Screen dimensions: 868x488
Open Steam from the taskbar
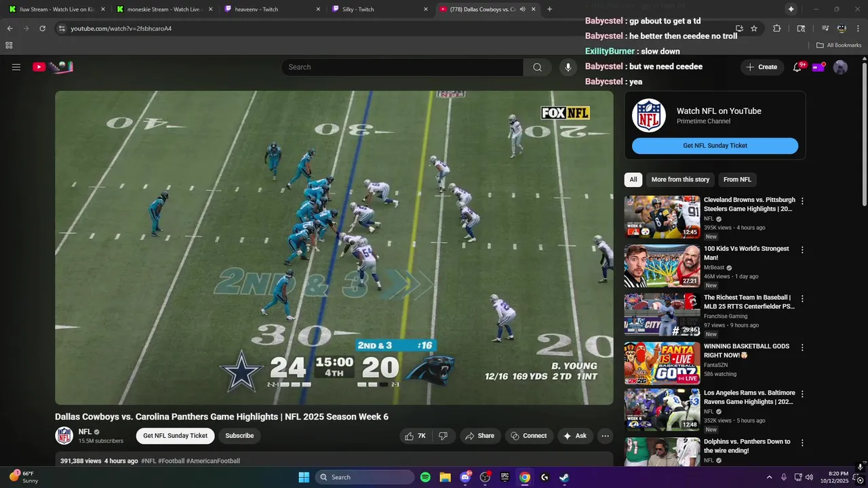(x=564, y=477)
